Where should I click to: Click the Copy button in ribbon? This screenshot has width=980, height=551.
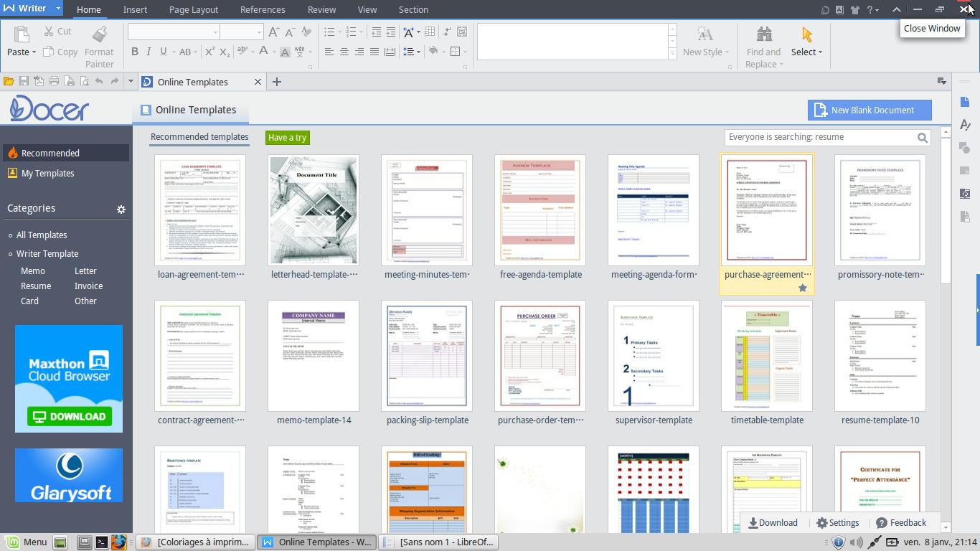point(60,52)
